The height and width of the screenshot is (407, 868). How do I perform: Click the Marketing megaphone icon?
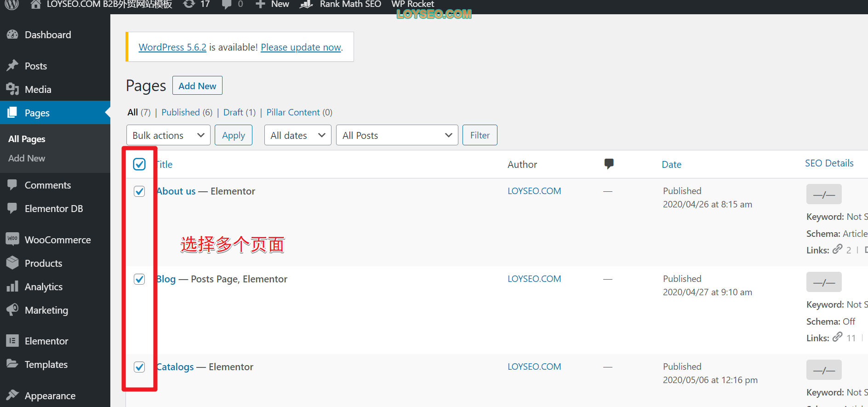12,310
